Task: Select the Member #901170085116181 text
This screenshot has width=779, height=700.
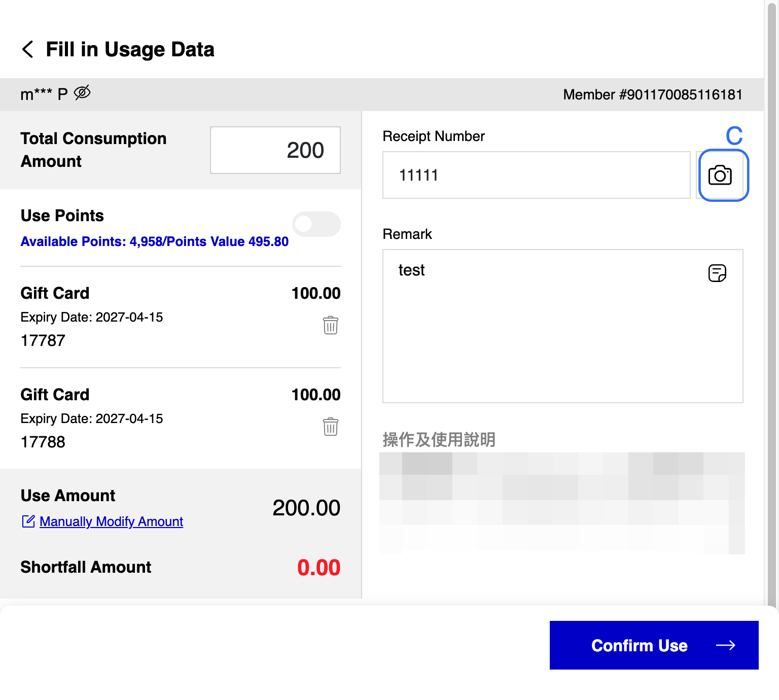Action: [653, 94]
